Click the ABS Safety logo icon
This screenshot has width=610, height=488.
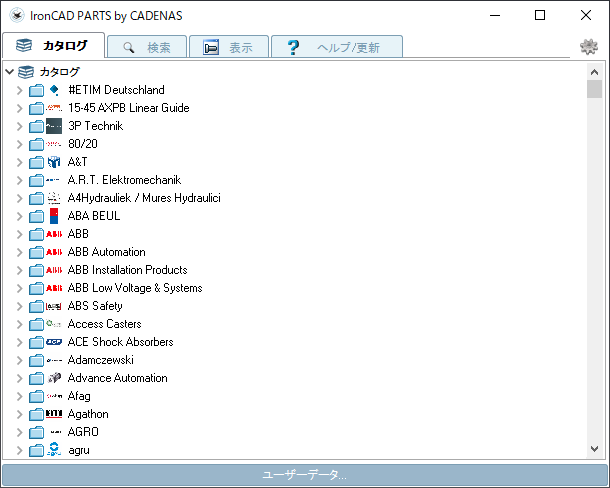coord(54,306)
